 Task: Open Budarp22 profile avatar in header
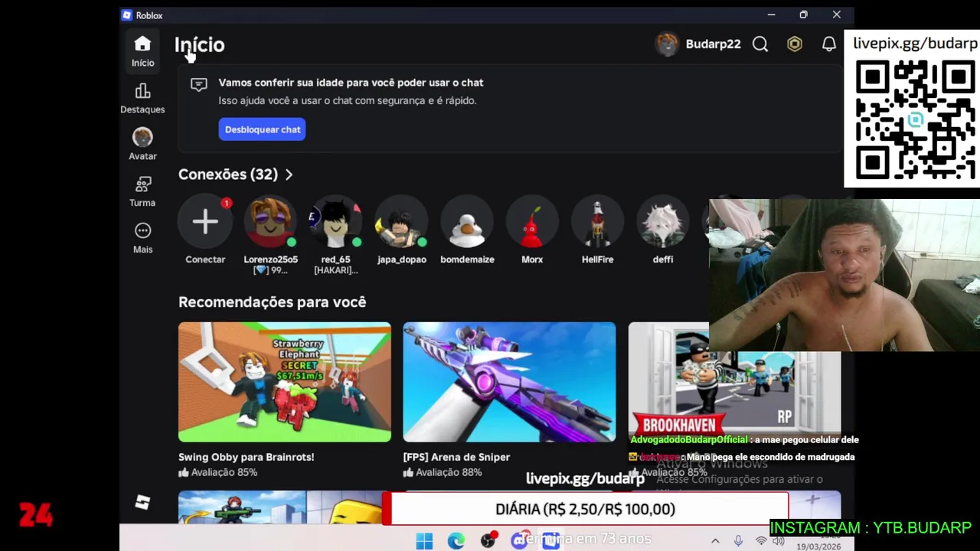pyautogui.click(x=667, y=44)
